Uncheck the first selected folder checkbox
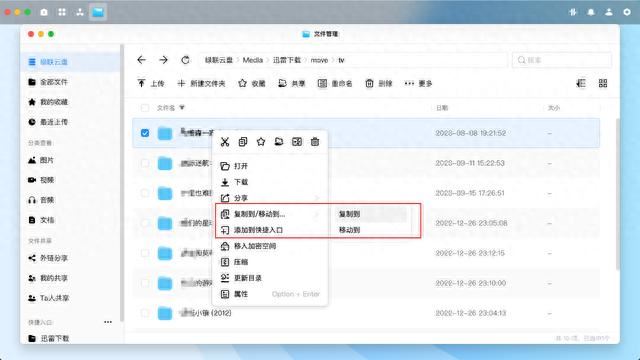 pyautogui.click(x=145, y=133)
